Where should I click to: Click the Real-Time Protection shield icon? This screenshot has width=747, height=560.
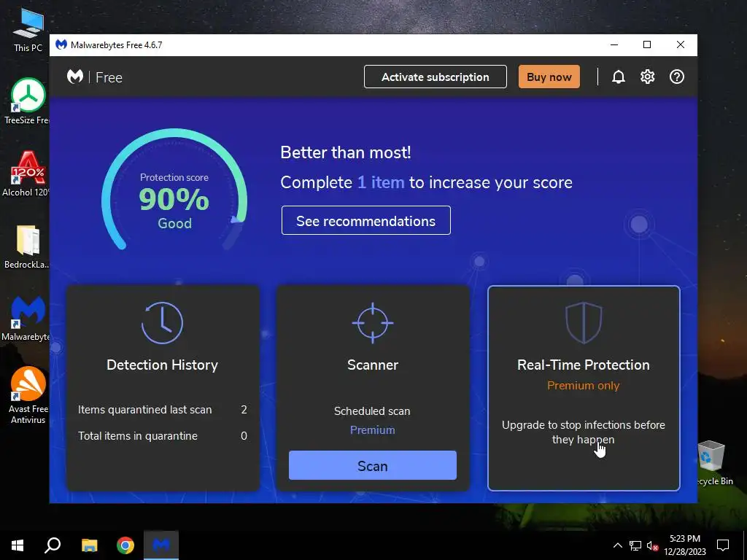coord(584,323)
